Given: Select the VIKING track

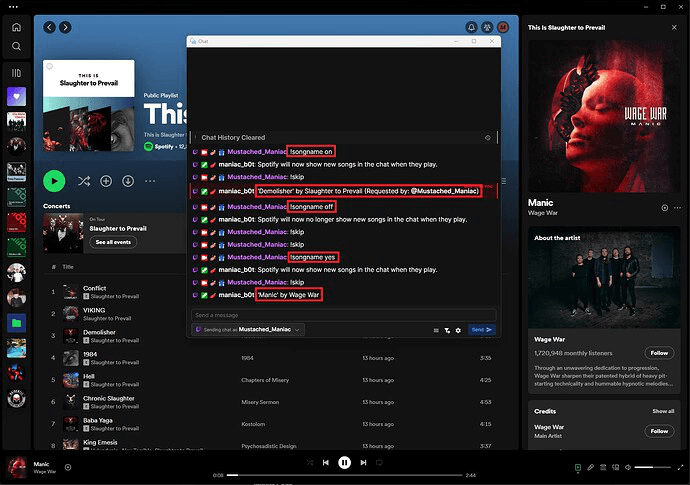Looking at the screenshot, I should click(x=94, y=310).
